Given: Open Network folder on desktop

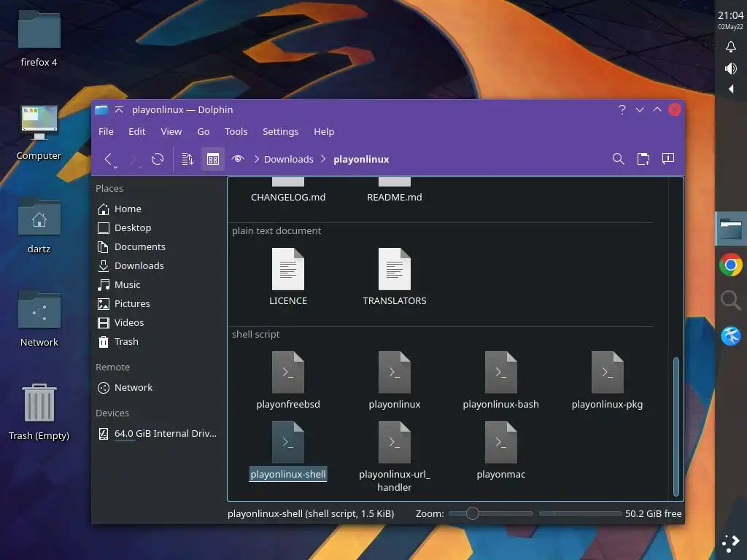Looking at the screenshot, I should click(39, 319).
